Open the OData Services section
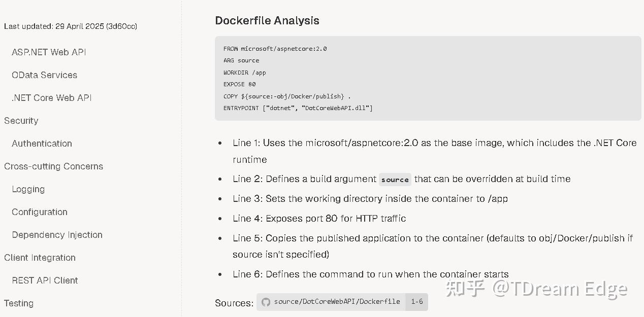Screen dimensions: 644x317 click(44, 75)
